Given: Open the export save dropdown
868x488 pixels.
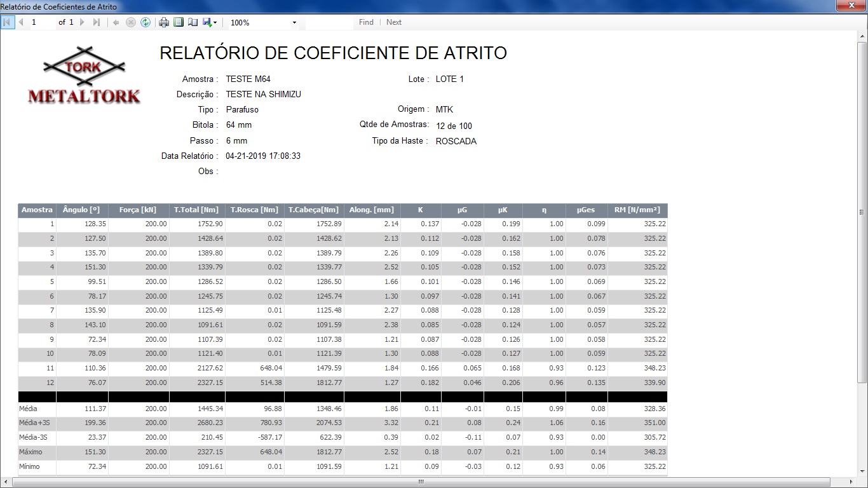Looking at the screenshot, I should [x=210, y=22].
